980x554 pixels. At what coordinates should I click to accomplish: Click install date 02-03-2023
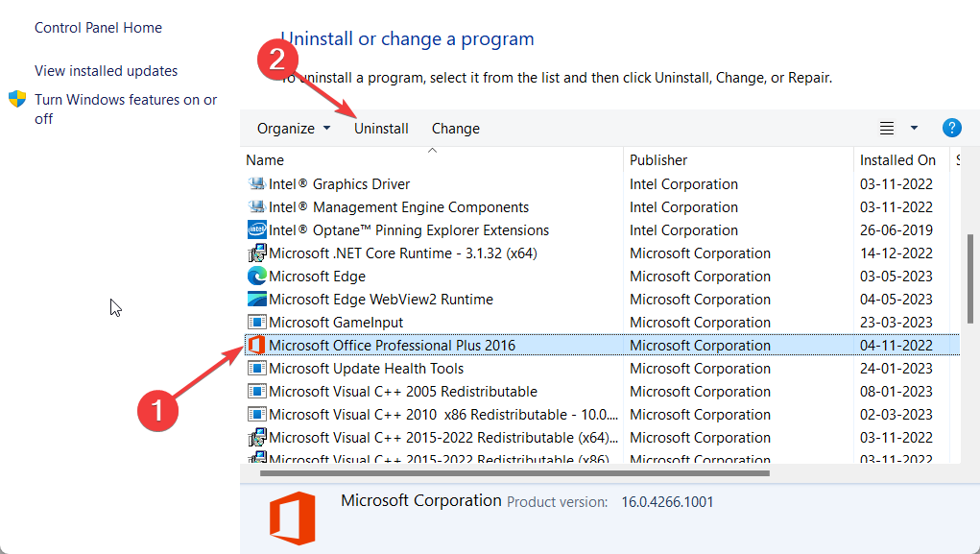coord(896,415)
